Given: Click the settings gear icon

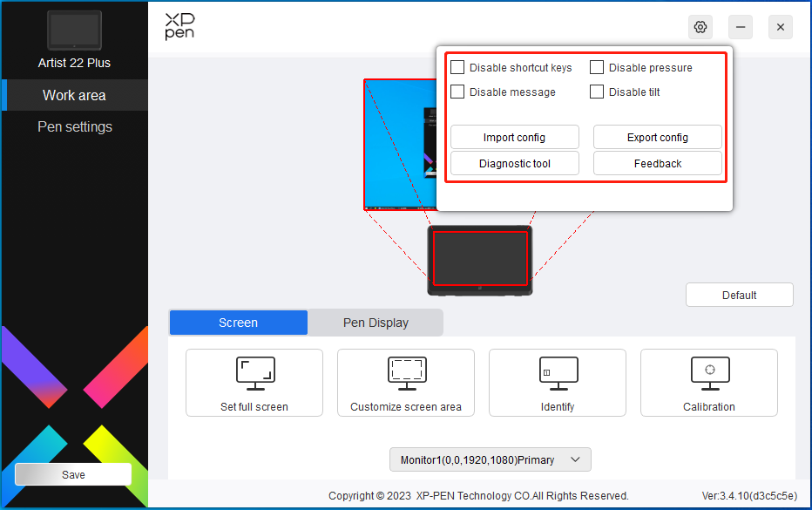Looking at the screenshot, I should (700, 27).
